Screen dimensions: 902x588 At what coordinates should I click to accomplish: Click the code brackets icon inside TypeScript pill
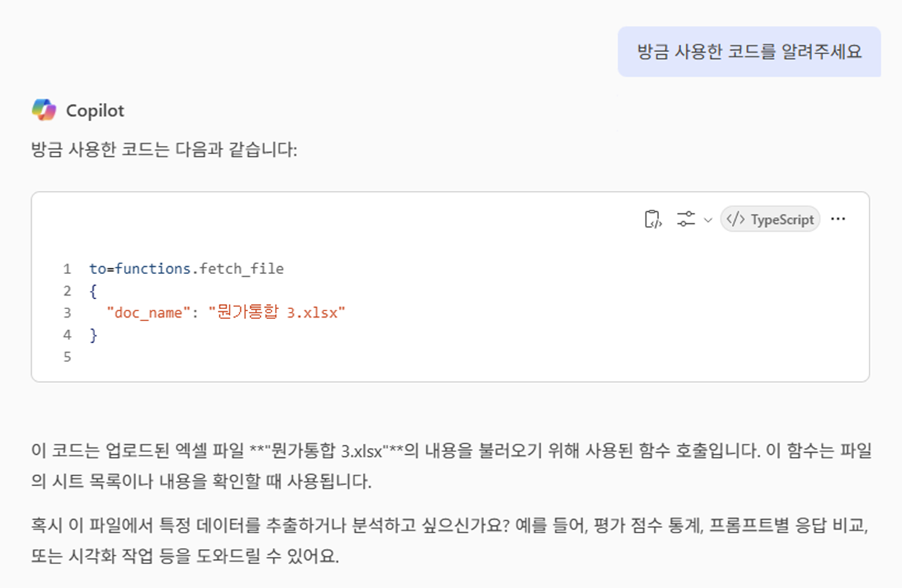click(736, 220)
